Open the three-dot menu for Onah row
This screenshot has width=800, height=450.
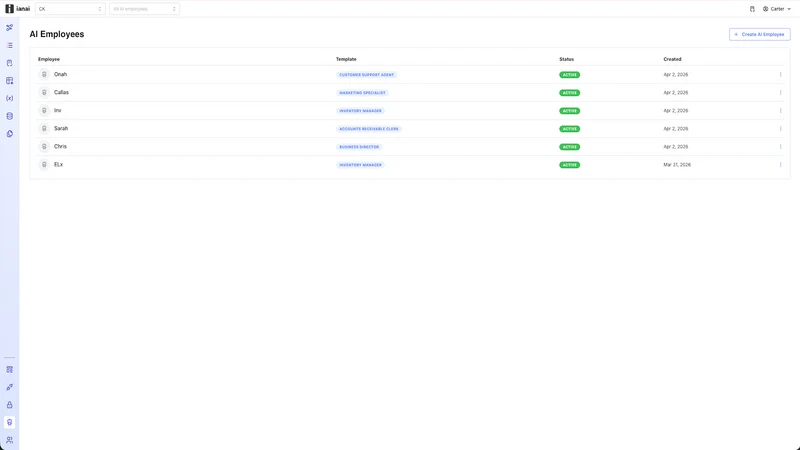click(x=780, y=74)
